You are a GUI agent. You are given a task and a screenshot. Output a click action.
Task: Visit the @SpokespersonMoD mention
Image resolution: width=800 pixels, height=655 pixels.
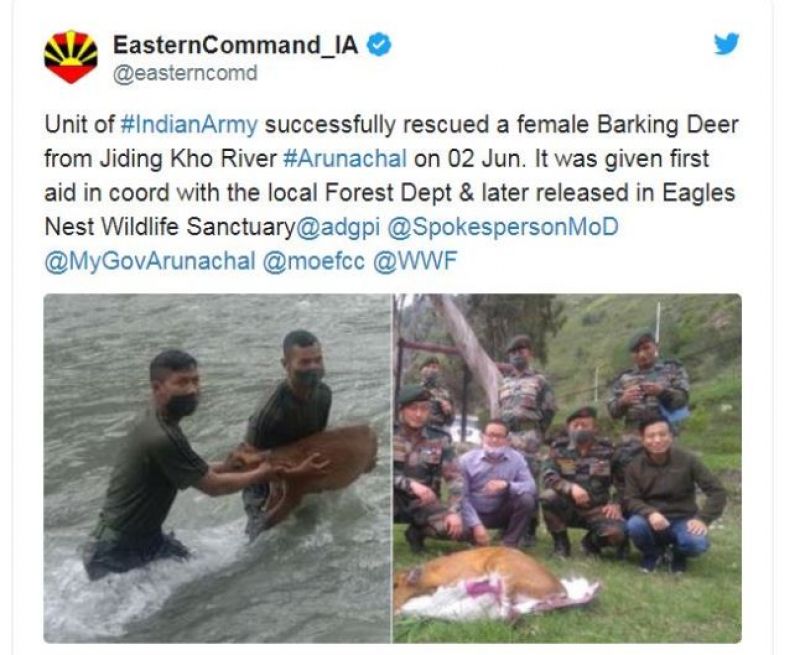[x=503, y=227]
